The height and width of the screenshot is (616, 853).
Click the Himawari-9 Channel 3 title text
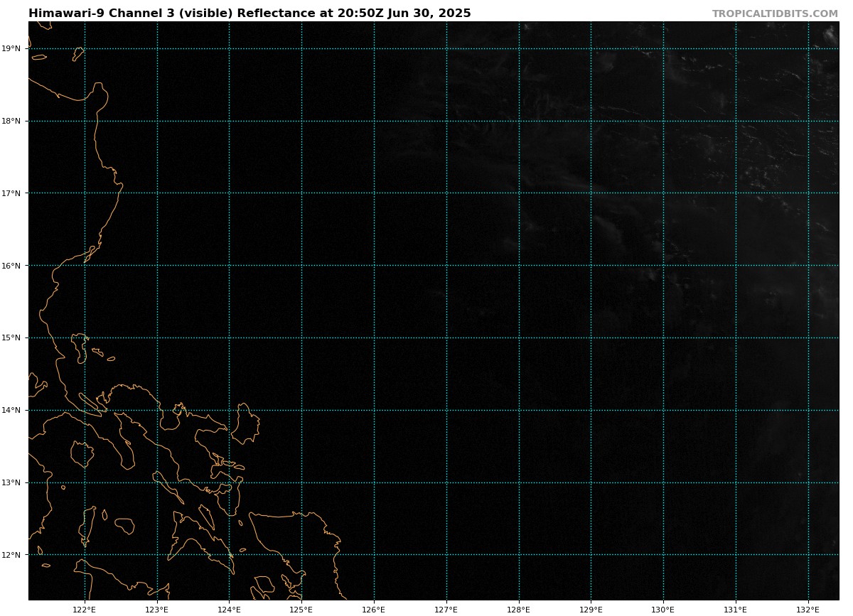click(250, 13)
